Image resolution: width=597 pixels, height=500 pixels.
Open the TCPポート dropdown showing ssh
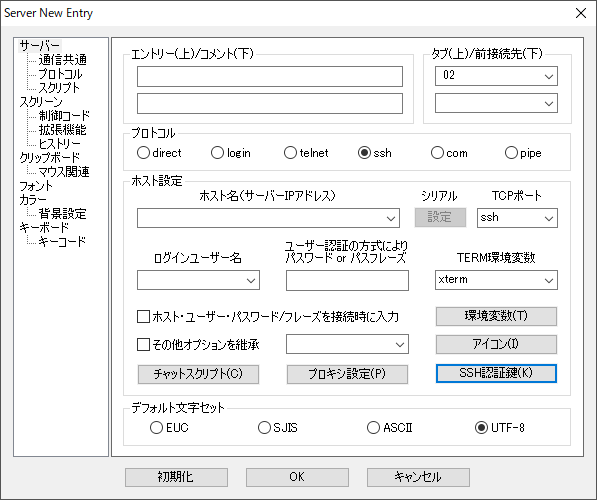pyautogui.click(x=517, y=218)
